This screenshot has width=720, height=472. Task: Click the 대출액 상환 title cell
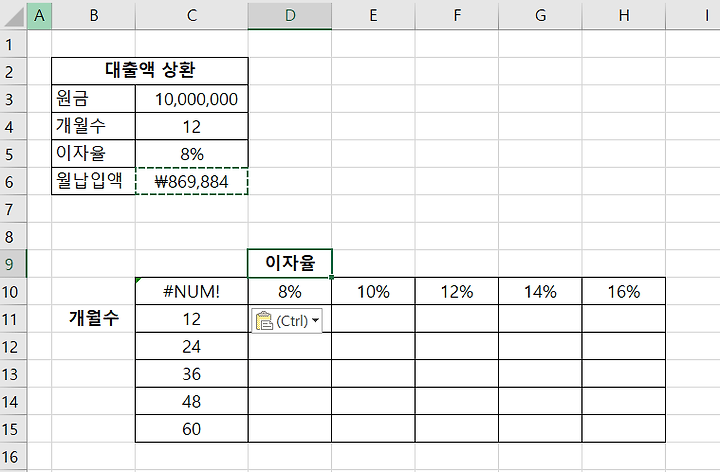click(x=150, y=71)
